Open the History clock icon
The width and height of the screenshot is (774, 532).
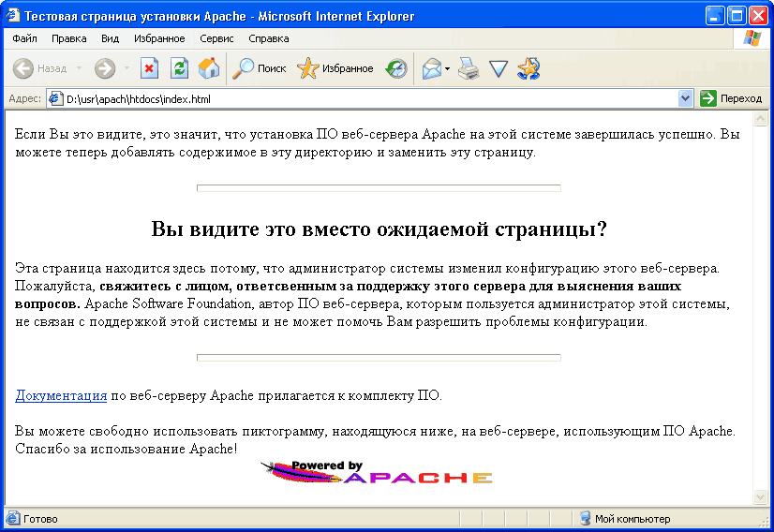coord(396,68)
